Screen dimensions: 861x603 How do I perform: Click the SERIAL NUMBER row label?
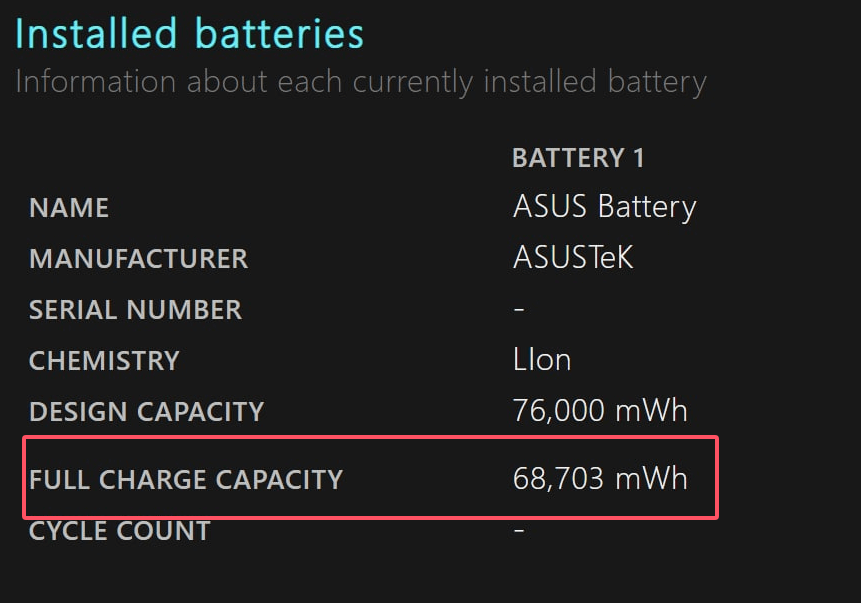pos(135,310)
